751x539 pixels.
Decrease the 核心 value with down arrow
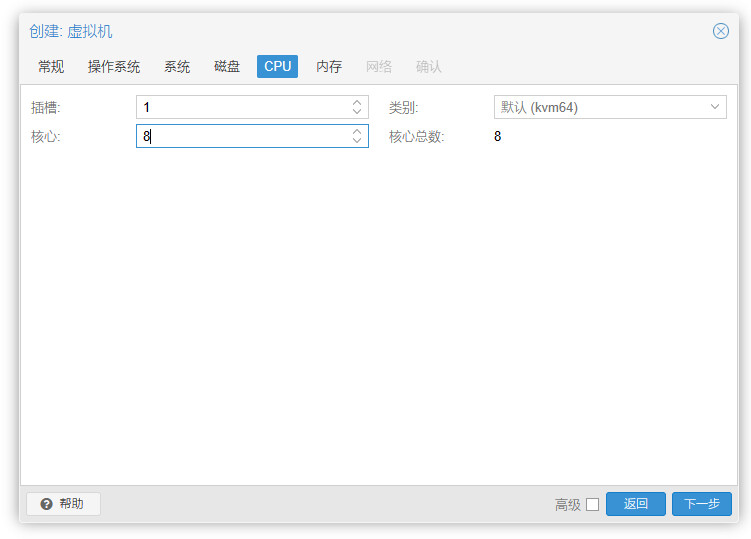coord(357,140)
